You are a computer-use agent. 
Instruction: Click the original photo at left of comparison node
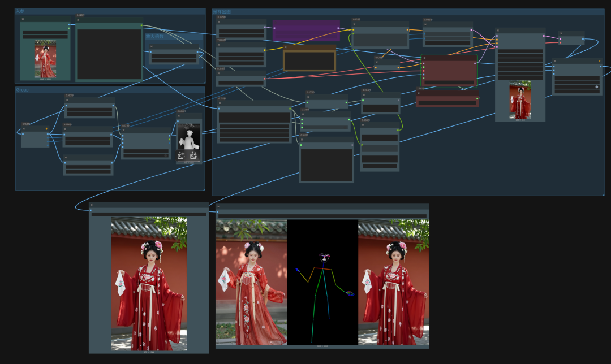tap(251, 282)
